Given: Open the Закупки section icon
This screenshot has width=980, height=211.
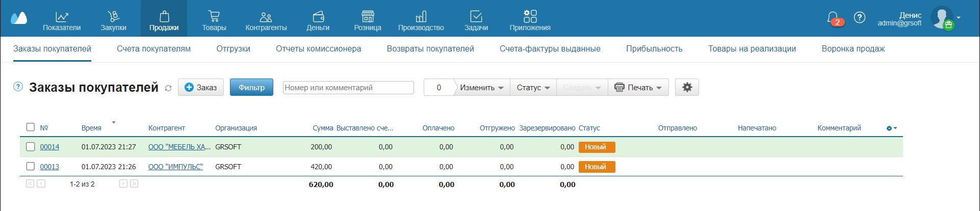Looking at the screenshot, I should click(x=113, y=17).
